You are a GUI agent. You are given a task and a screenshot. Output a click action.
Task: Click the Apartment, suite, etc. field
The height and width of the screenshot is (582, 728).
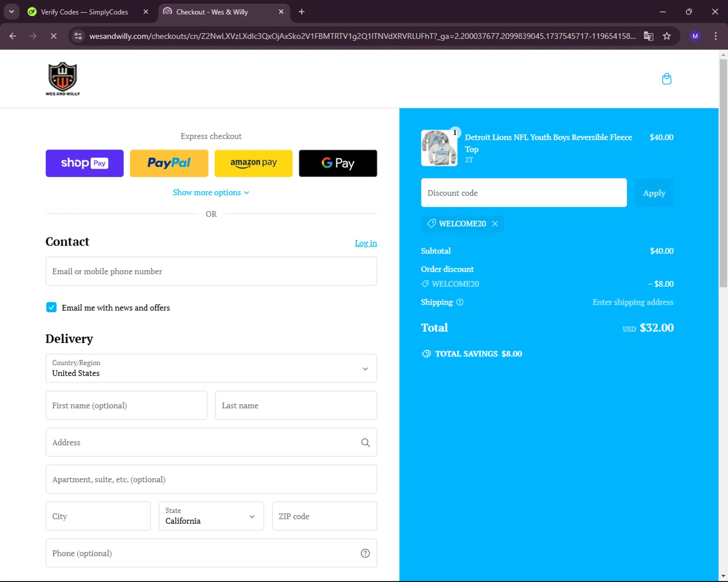click(211, 479)
